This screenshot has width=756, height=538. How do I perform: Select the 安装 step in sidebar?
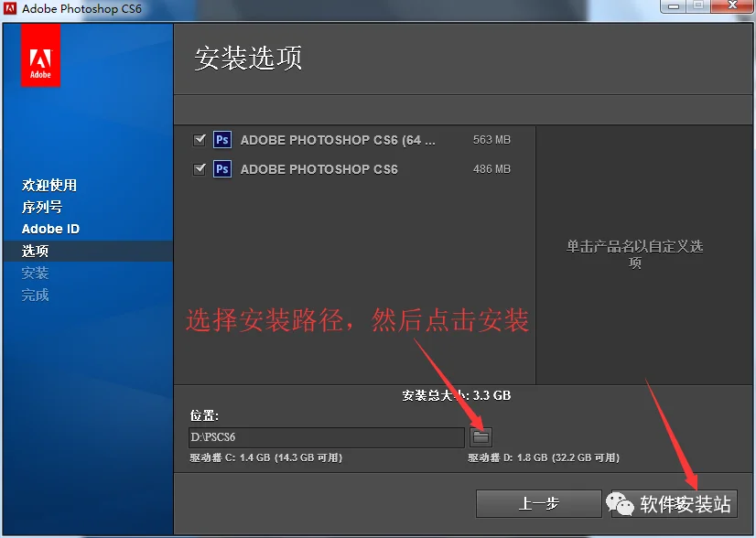(35, 274)
